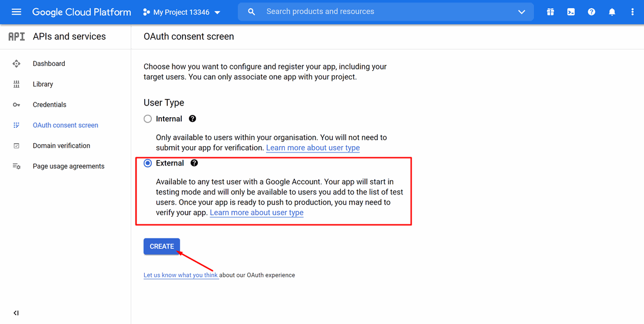Click the Internal label text
This screenshot has height=324, width=644.
(x=169, y=119)
